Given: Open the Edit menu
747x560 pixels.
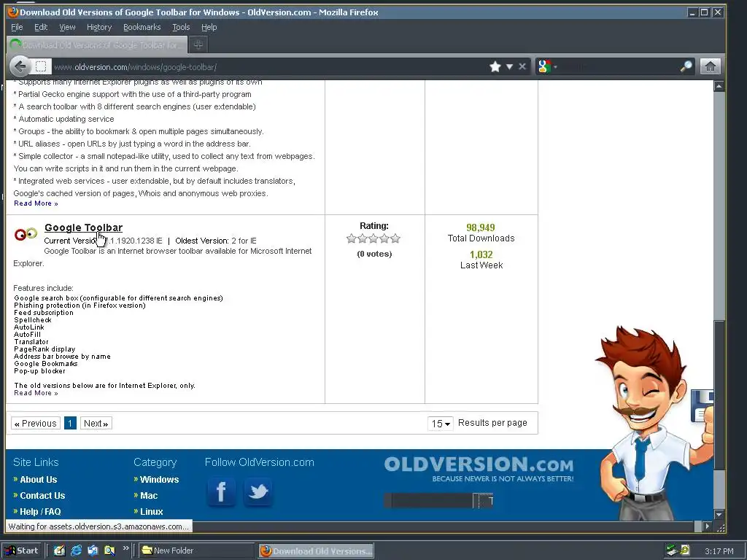Looking at the screenshot, I should [x=41, y=27].
